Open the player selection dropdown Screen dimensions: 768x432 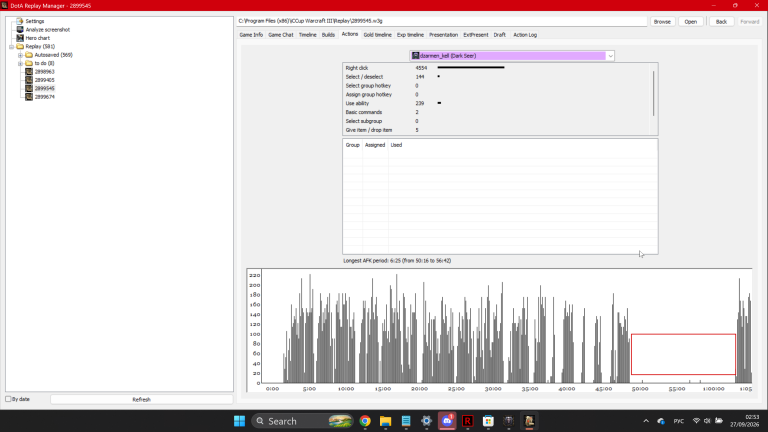click(610, 56)
